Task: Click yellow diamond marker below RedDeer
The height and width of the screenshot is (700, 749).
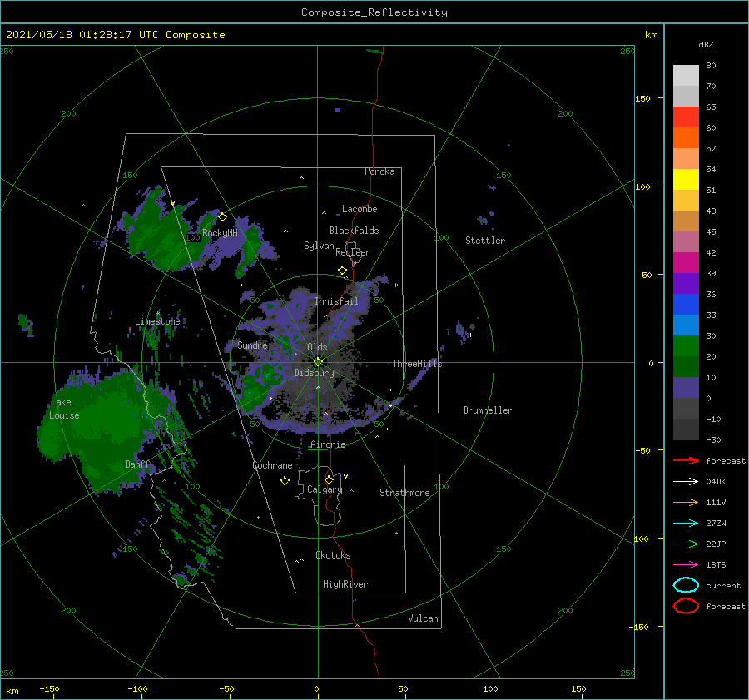Action: point(342,271)
